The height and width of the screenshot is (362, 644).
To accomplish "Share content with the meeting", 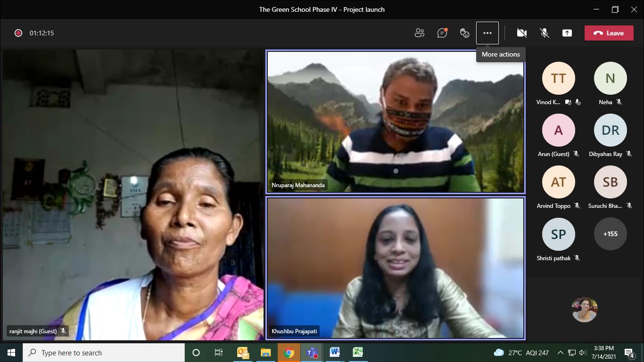I will pos(567,33).
